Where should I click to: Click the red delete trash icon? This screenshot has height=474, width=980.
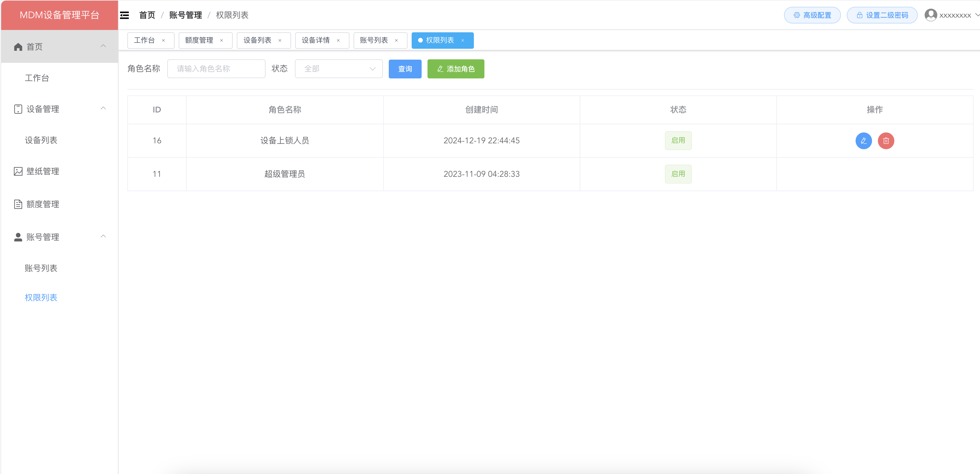click(886, 140)
